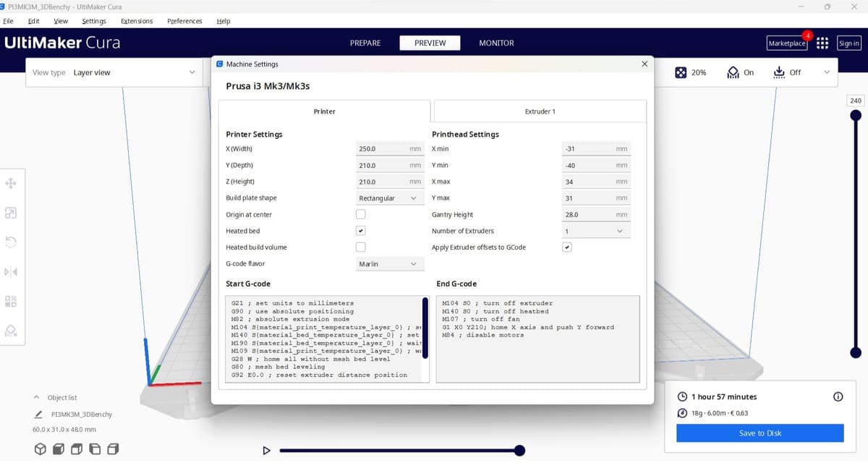Click the infill icon showing 20%

coord(681,72)
